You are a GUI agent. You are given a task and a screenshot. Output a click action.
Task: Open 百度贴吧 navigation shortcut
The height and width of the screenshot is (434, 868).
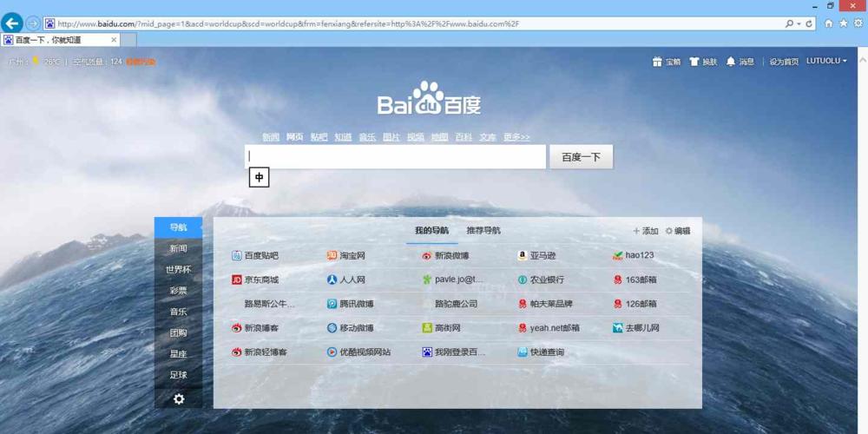[x=255, y=256]
